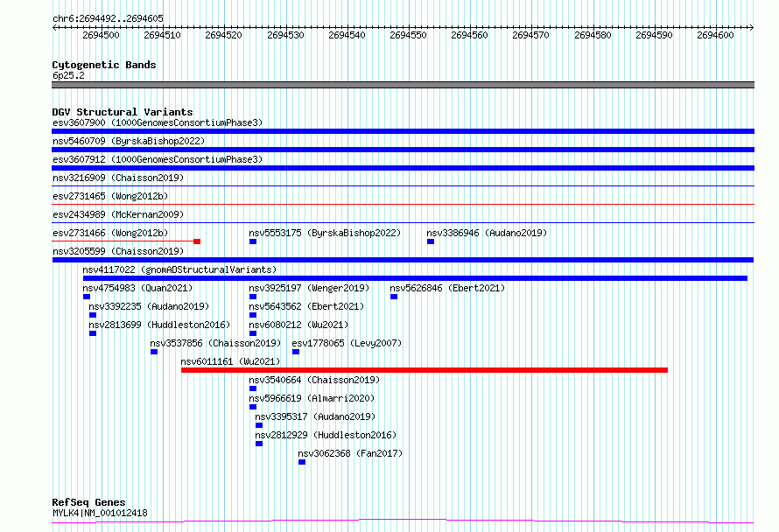The width and height of the screenshot is (779, 532).
Task: Open the MYLK4|NM_001012418 gene label
Action: coord(100,513)
